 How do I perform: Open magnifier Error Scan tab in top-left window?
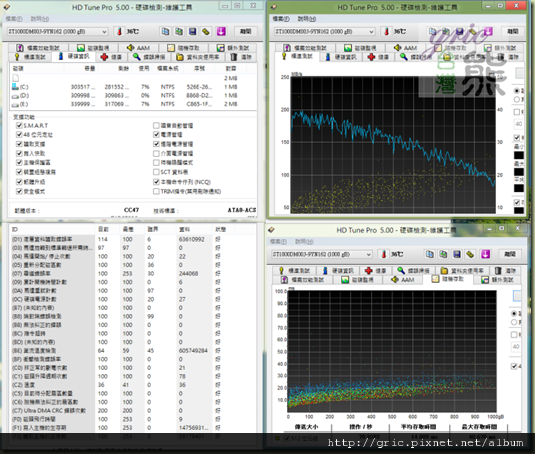[149, 57]
